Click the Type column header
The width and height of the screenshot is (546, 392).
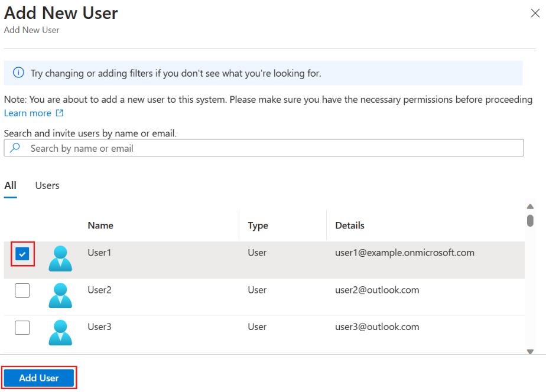258,226
